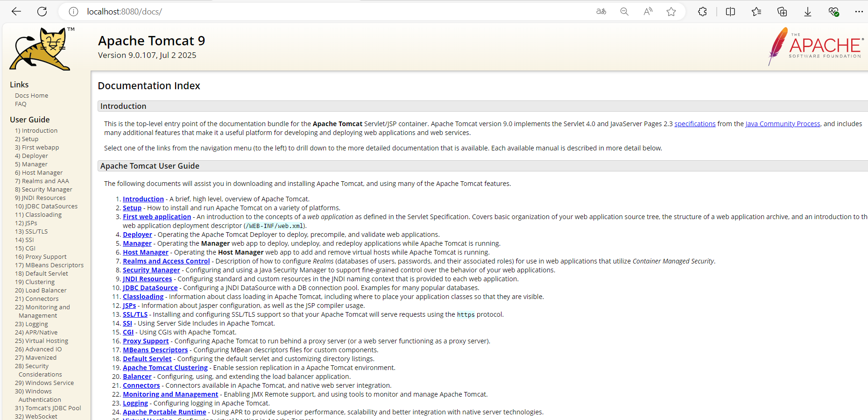Screen dimensions: 868x420
Task: Open the Balancer link
Action: tap(137, 377)
